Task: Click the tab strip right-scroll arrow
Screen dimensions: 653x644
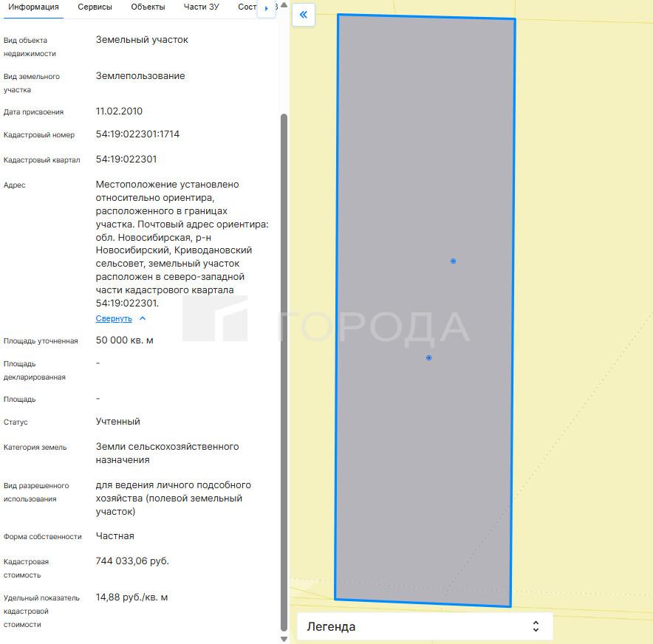Action: tap(266, 8)
